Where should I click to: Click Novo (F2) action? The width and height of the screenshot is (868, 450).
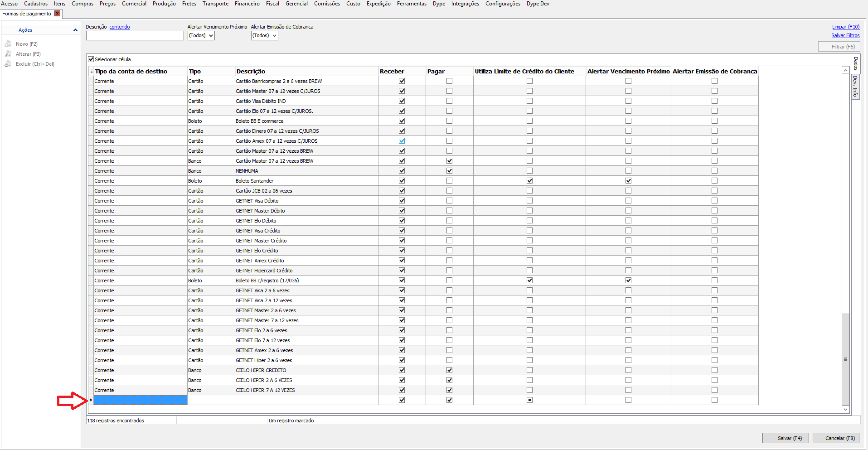(27, 44)
